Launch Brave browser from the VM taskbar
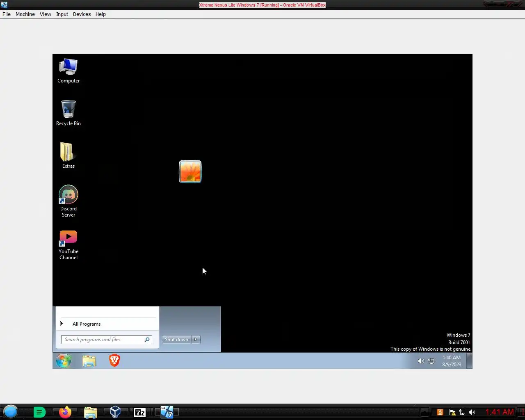 pos(114,361)
